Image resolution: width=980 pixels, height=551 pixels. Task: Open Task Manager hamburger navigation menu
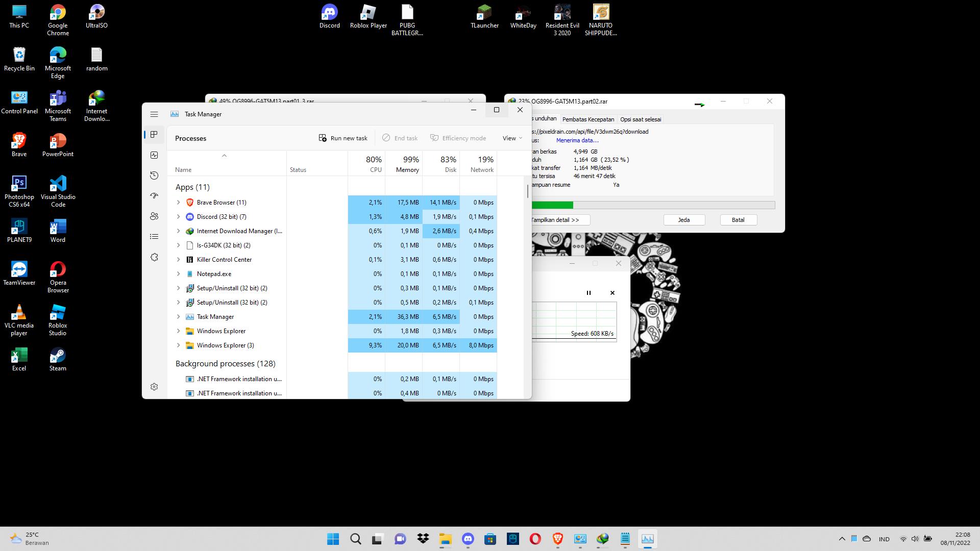coord(154,114)
